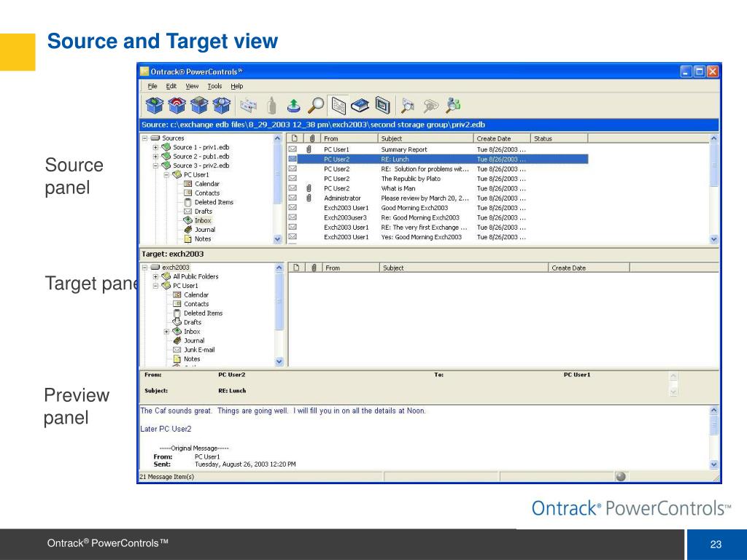This screenshot has width=747, height=560.
Task: Click the blue box with gray contents icon
Action: tap(199, 105)
